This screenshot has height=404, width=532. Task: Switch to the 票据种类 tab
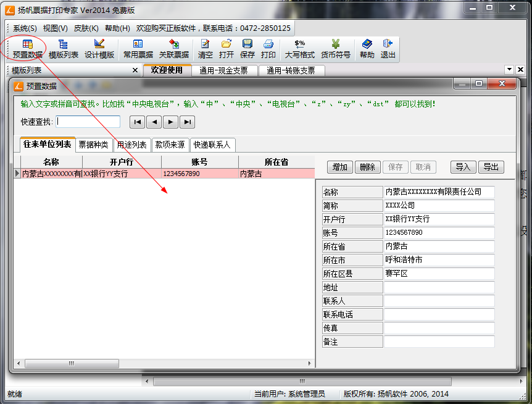click(94, 145)
